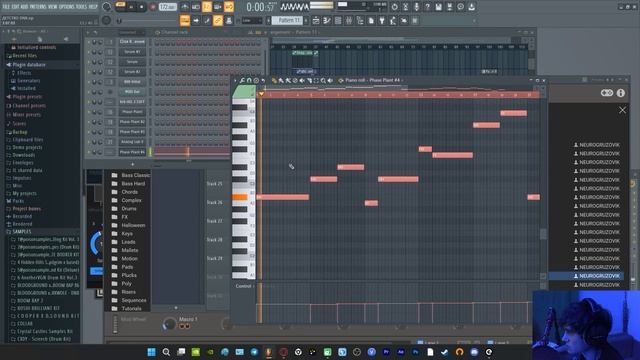
Task: Open Premiere Pro from the taskbar
Action: click(x=386, y=352)
